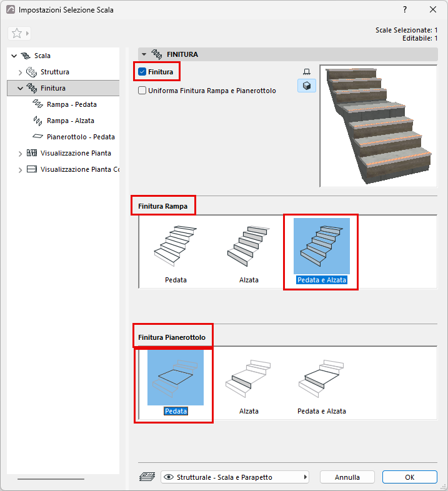
Task: Choose Pedata under Finitura Rampa
Action: click(x=176, y=251)
